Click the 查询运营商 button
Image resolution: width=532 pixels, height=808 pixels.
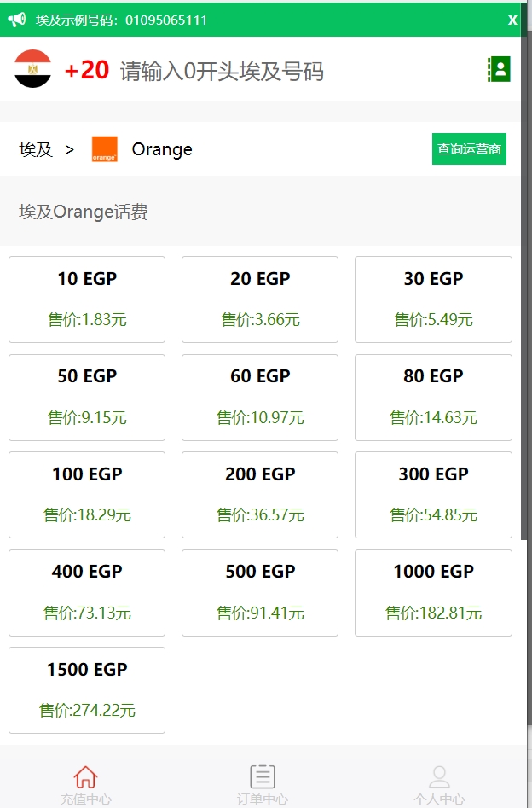click(469, 149)
